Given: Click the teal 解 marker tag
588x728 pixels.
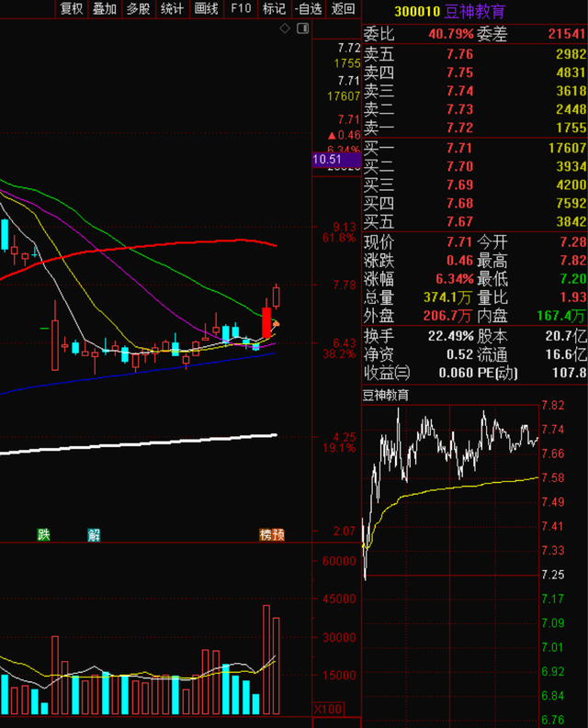Looking at the screenshot, I should tap(94, 535).
